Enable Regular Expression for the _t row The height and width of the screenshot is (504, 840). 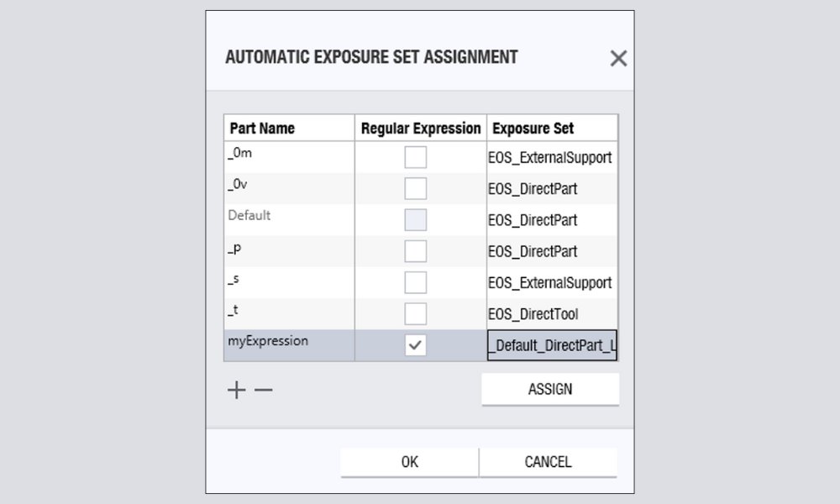pos(415,312)
